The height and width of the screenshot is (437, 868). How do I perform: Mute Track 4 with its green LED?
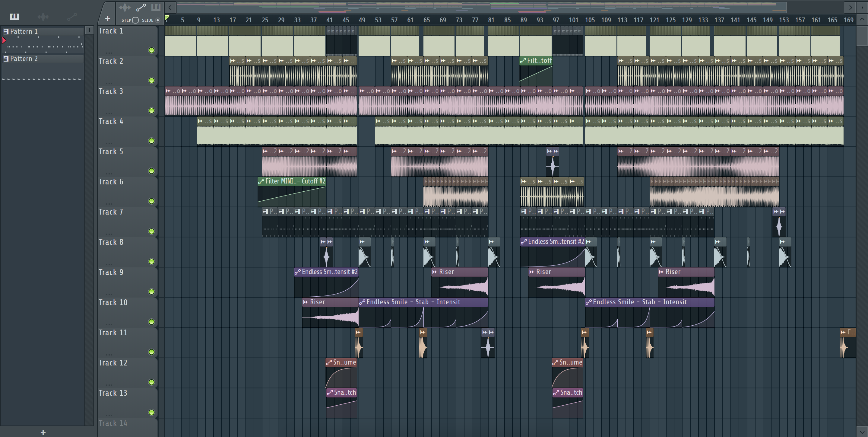152,141
